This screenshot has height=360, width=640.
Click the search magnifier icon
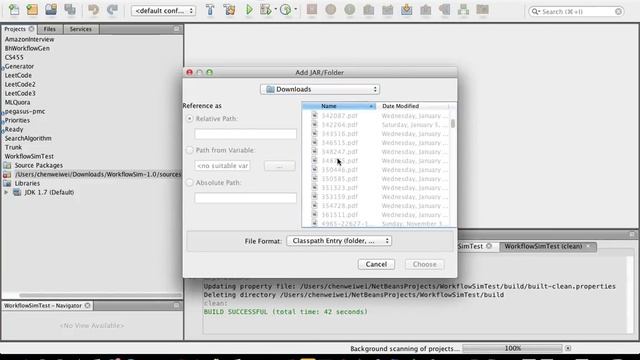[x=535, y=11]
